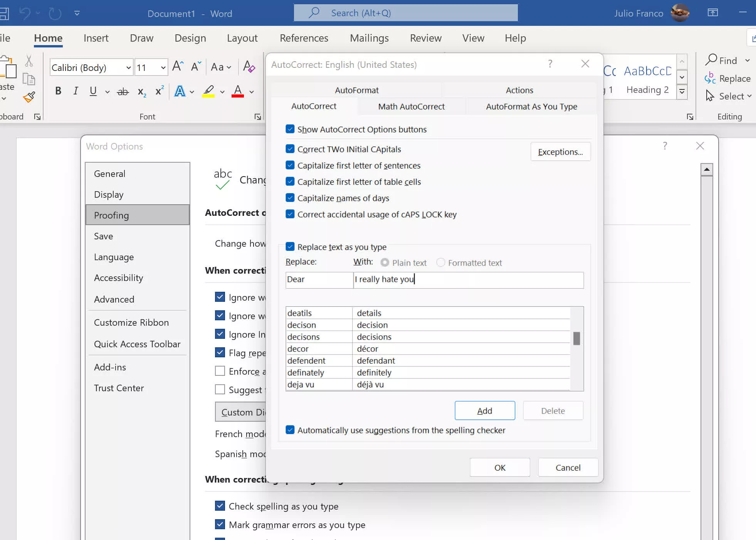Click the Subscript icon

pos(141,92)
